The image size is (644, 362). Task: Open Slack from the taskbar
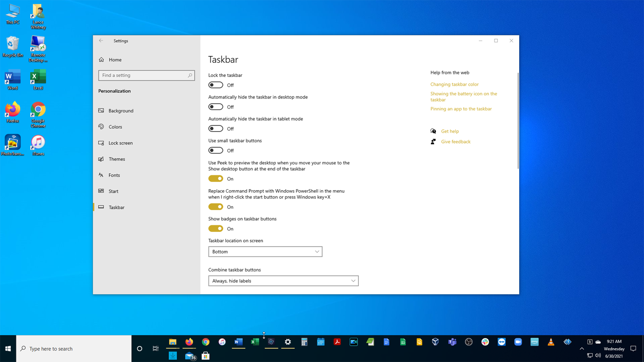click(485, 342)
